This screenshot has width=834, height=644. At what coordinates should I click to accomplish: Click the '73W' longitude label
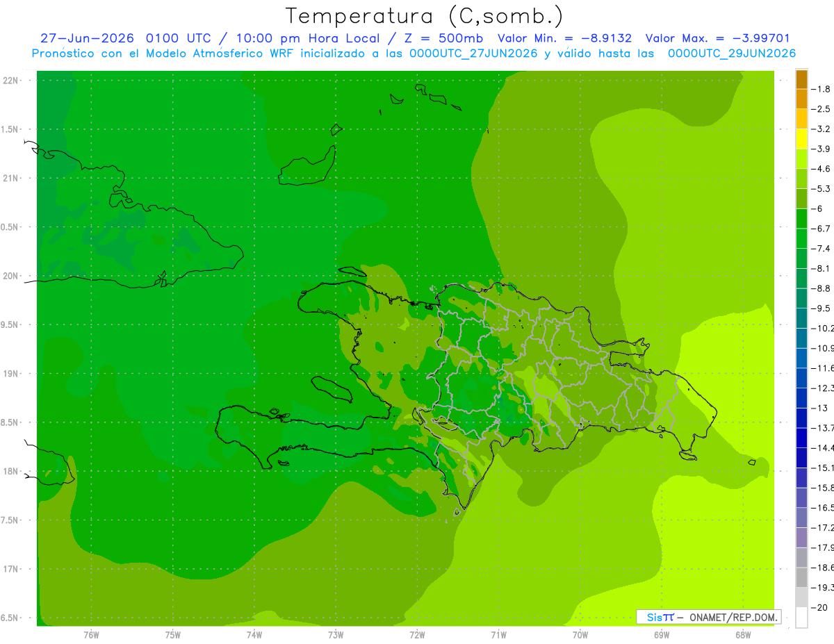336,634
